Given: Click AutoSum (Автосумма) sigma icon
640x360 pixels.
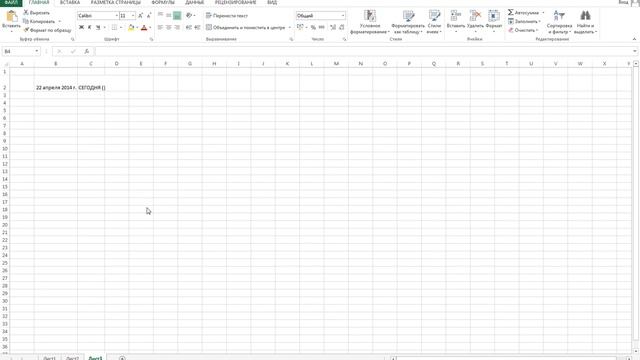Looking at the screenshot, I should pyautogui.click(x=511, y=13).
